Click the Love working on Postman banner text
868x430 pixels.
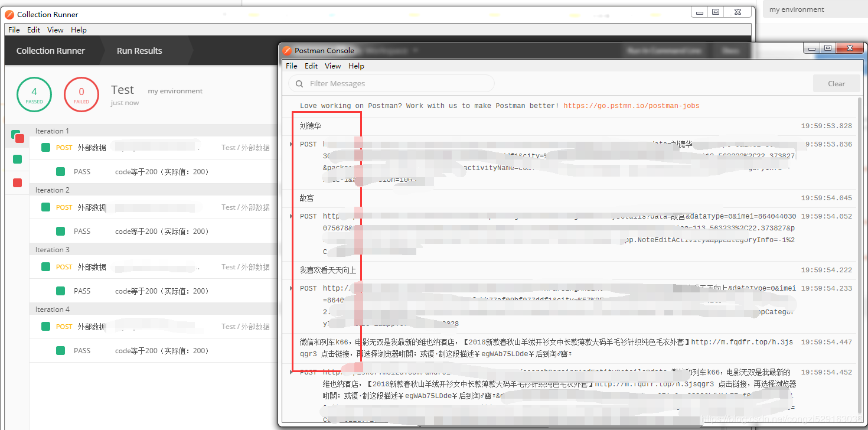click(429, 106)
